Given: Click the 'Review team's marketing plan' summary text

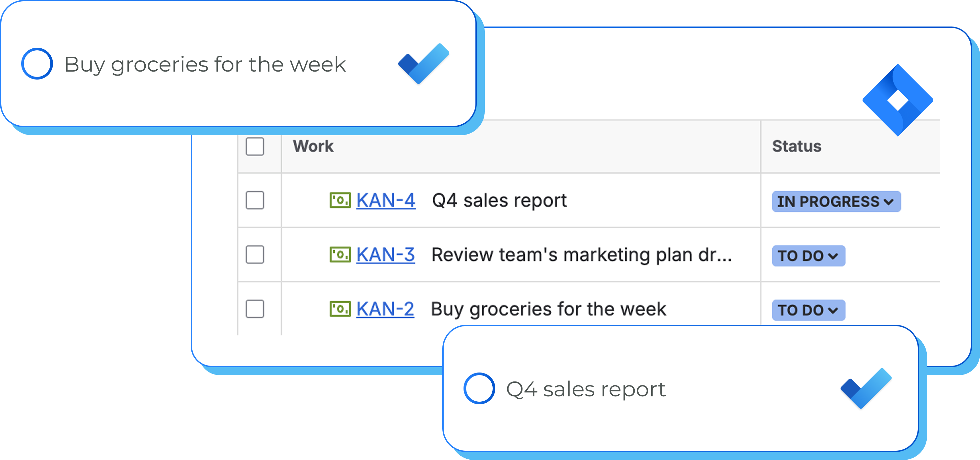Looking at the screenshot, I should pyautogui.click(x=581, y=255).
